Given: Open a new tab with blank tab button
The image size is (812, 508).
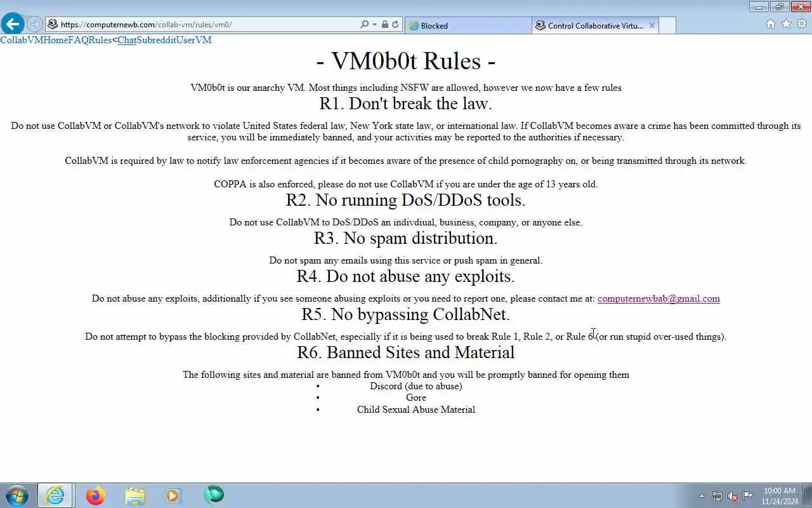Looking at the screenshot, I should point(667,25).
